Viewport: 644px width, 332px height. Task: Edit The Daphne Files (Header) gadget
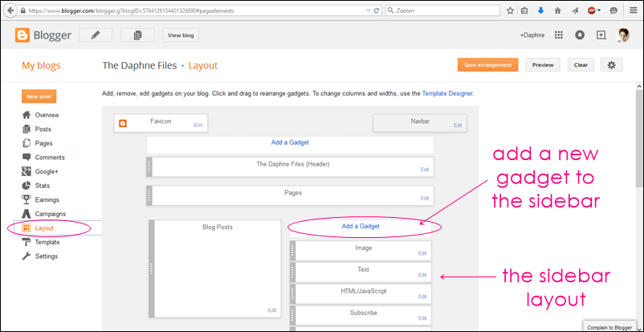425,170
